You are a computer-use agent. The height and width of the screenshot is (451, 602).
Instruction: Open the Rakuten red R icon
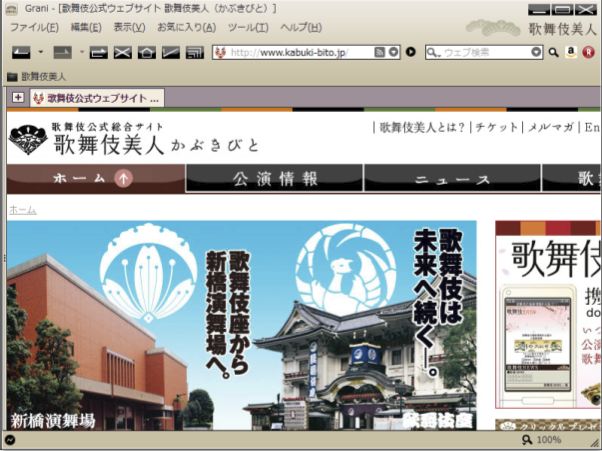tap(588, 52)
